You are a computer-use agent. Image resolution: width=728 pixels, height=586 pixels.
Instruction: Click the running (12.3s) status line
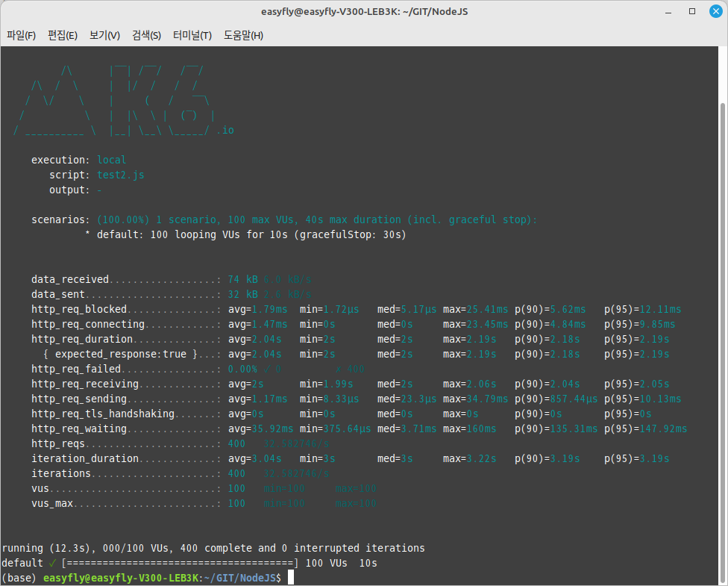(x=213, y=549)
